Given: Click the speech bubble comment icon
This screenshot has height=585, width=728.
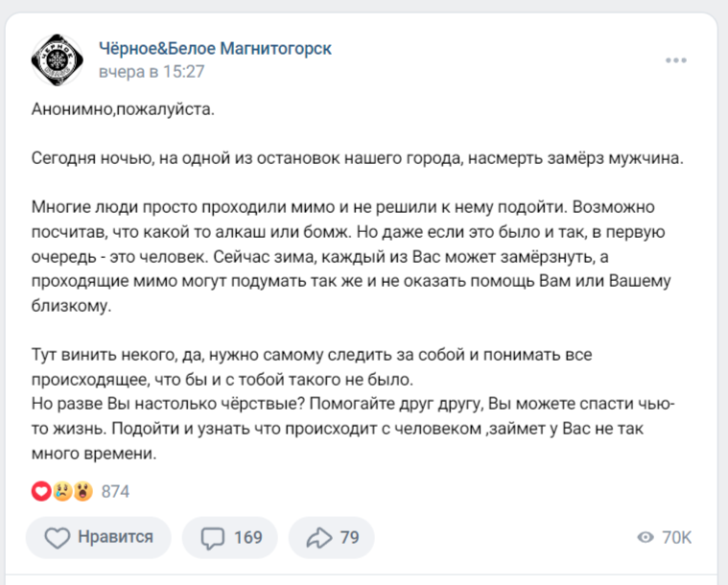Looking at the screenshot, I should (x=212, y=538).
